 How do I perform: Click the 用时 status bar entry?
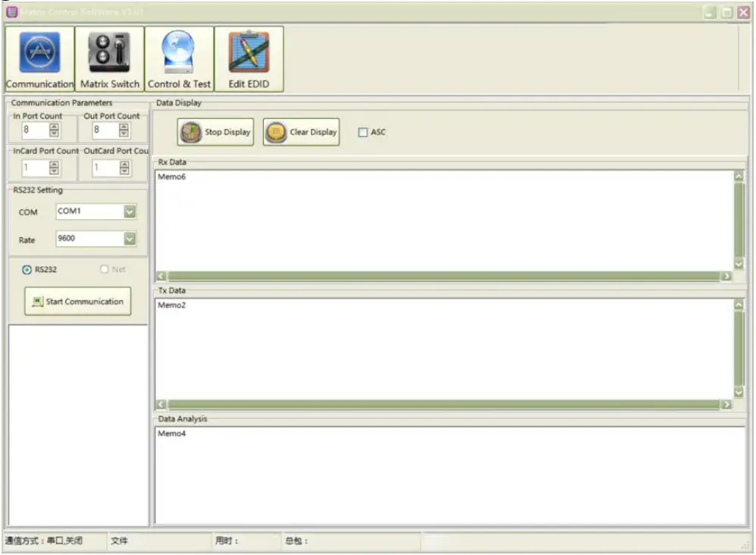point(226,541)
